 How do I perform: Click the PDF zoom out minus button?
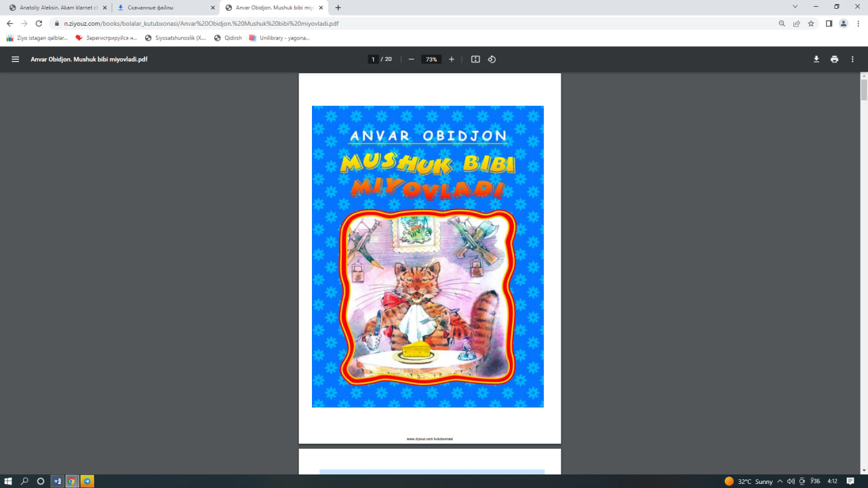coord(411,59)
